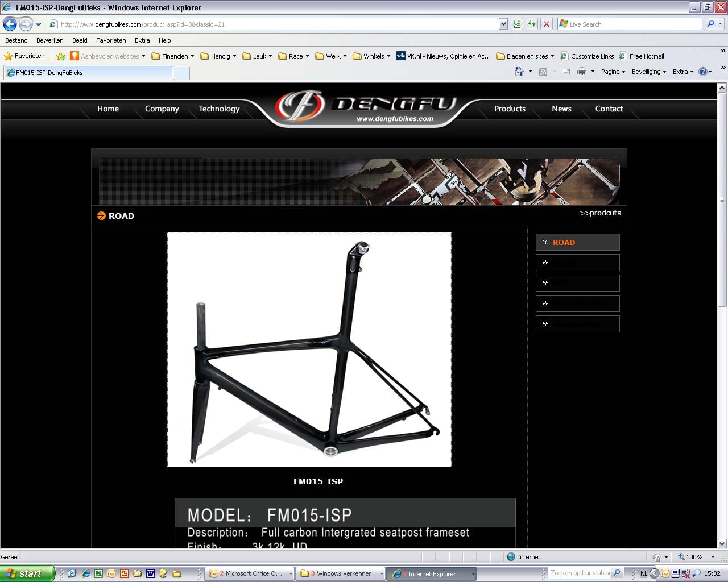Open the Pagina dropdown menu

[x=613, y=72]
